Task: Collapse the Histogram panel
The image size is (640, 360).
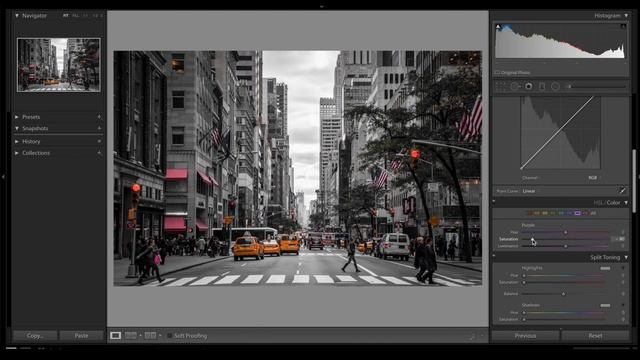Action: tap(626, 16)
